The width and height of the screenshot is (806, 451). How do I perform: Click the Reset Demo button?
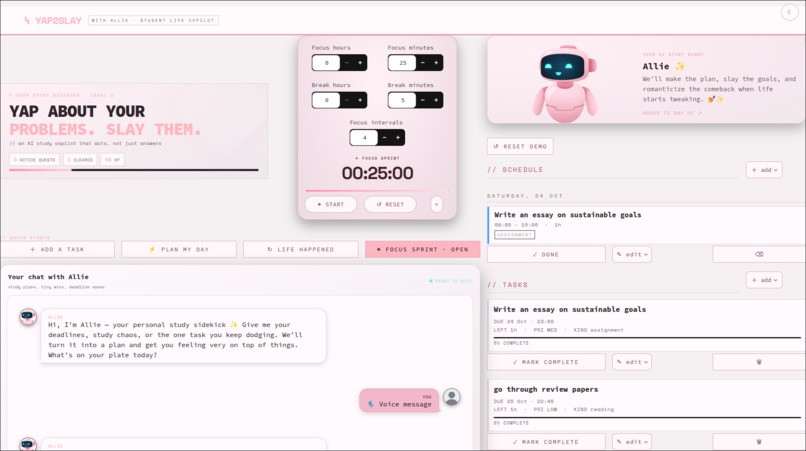coord(520,147)
